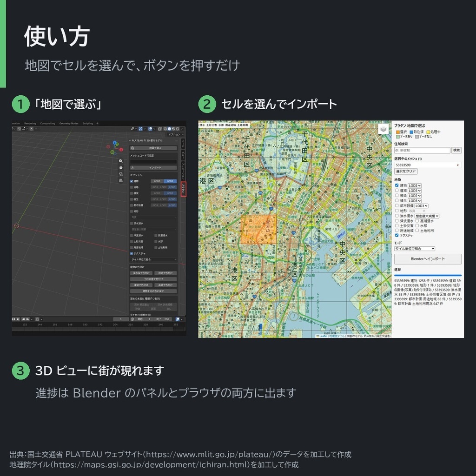Collapse the PLATEAU の 3D 都市モデル panel
The height and width of the screenshot is (476, 476).
pyautogui.click(x=130, y=140)
